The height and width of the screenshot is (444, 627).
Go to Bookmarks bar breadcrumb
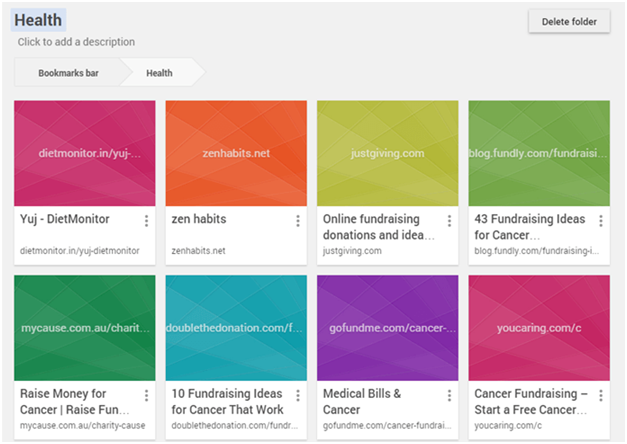point(68,73)
